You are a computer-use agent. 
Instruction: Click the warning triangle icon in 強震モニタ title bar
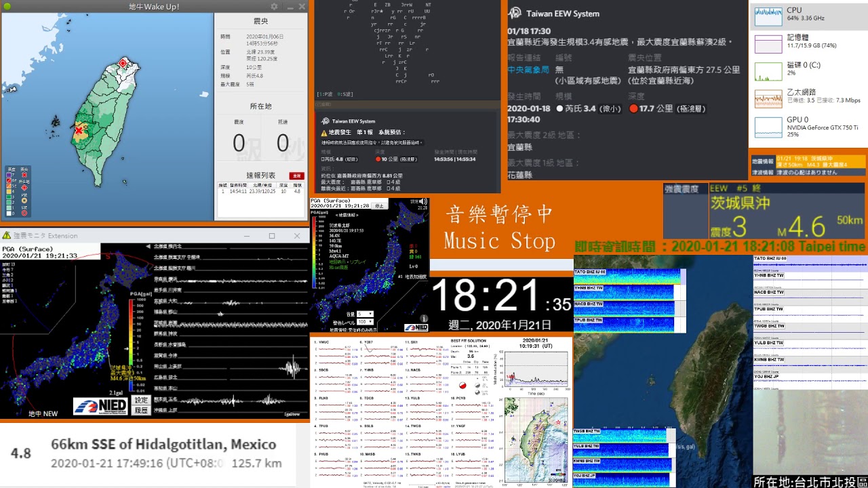pyautogui.click(x=7, y=236)
